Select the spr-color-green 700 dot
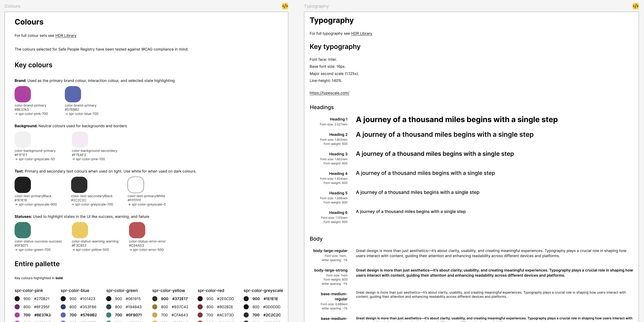The height and width of the screenshot is (322, 644). 109,315
